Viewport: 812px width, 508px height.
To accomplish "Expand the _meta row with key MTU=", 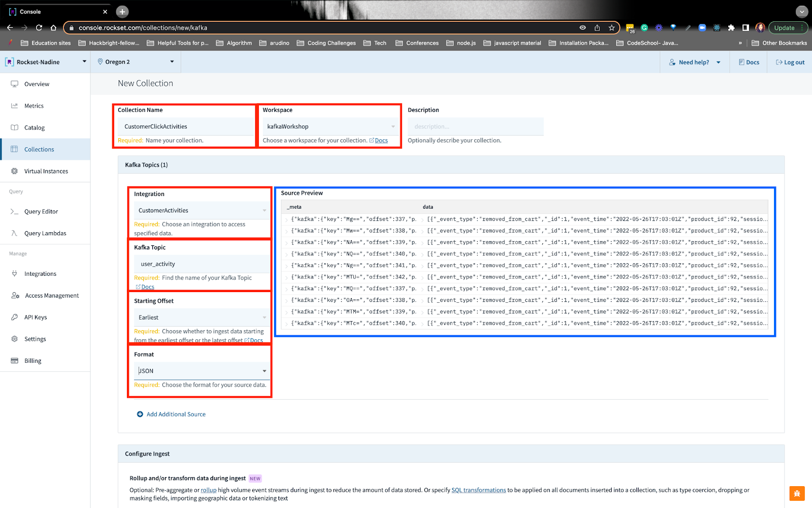I will pos(287,277).
